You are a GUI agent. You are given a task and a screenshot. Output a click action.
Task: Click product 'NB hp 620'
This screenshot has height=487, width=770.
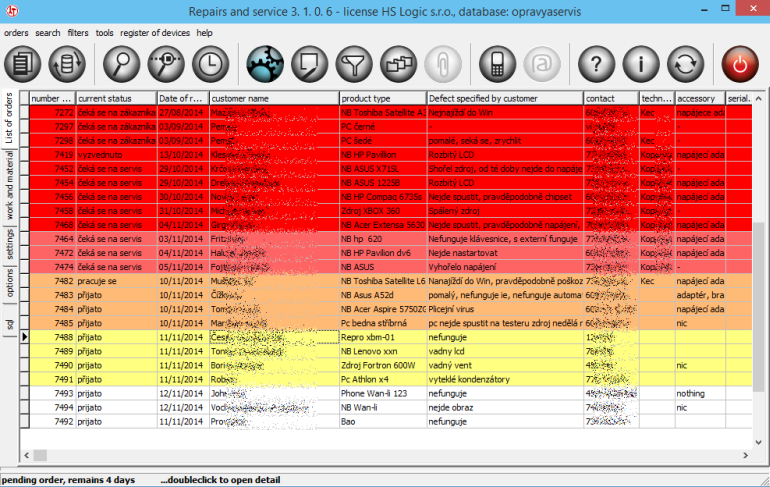[x=383, y=239]
